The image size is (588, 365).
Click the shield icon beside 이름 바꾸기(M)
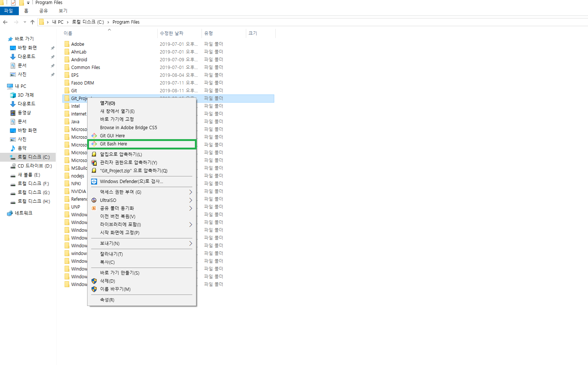point(94,289)
